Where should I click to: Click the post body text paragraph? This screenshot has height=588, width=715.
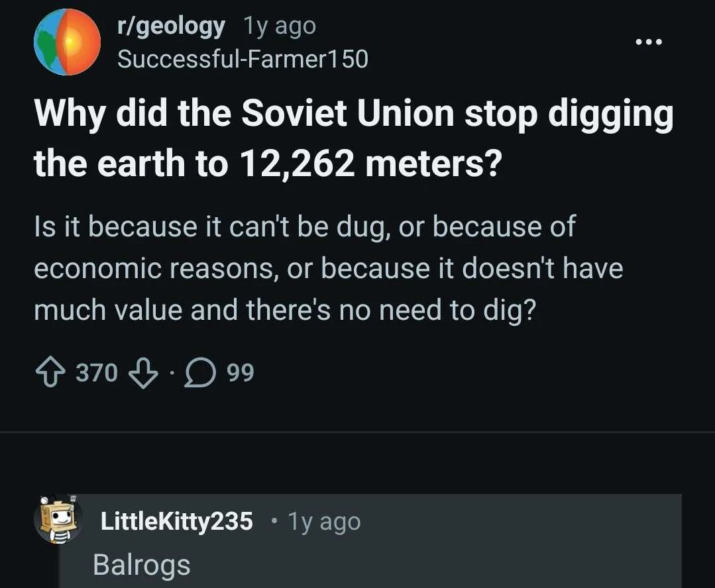pyautogui.click(x=328, y=268)
